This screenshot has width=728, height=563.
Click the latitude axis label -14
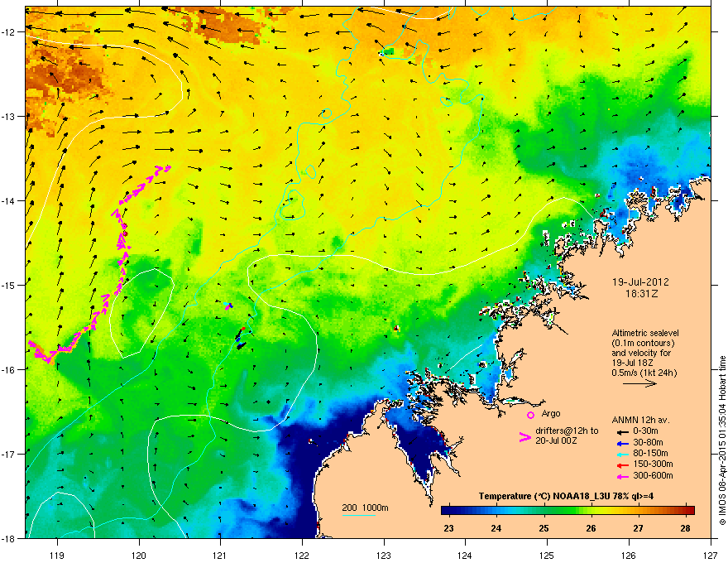(10, 200)
